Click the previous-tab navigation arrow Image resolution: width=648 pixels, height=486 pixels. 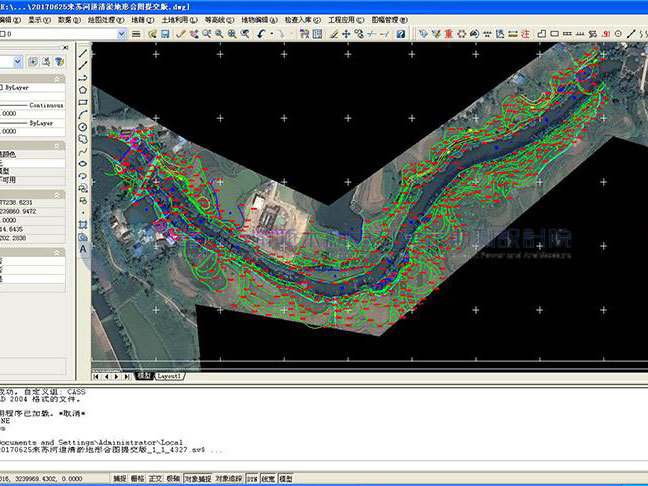click(x=107, y=376)
